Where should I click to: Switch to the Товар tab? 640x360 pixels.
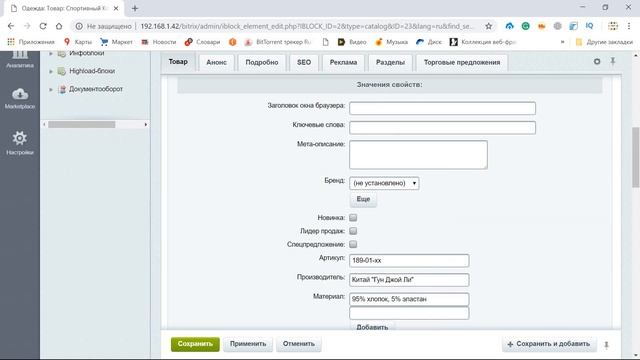click(178, 62)
